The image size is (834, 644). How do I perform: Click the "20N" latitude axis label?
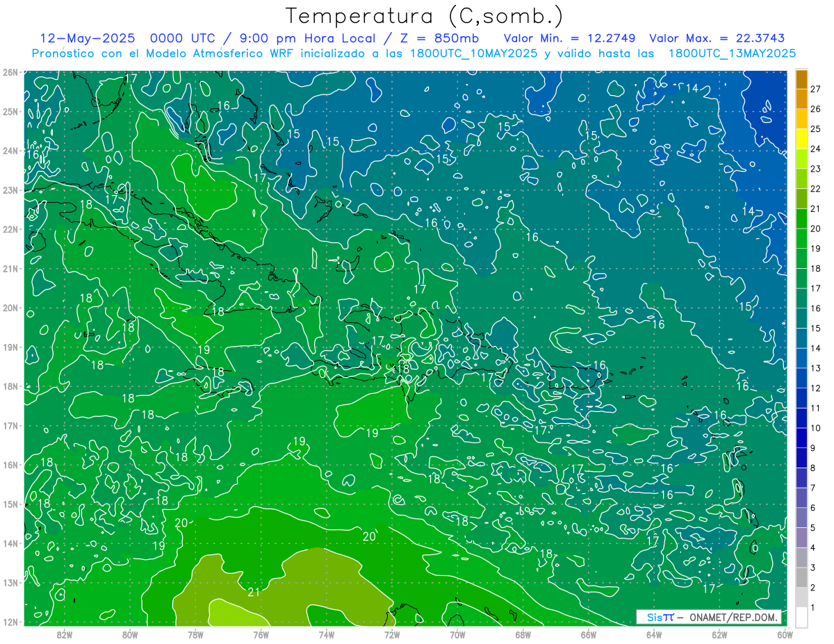pos(9,308)
